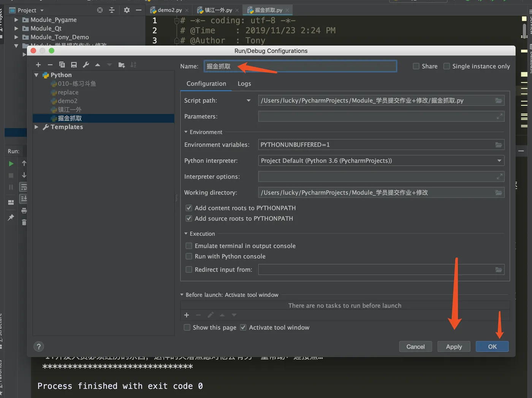The height and width of the screenshot is (398, 532).
Task: Collapse the Python configurations tree node
Action: click(36, 75)
